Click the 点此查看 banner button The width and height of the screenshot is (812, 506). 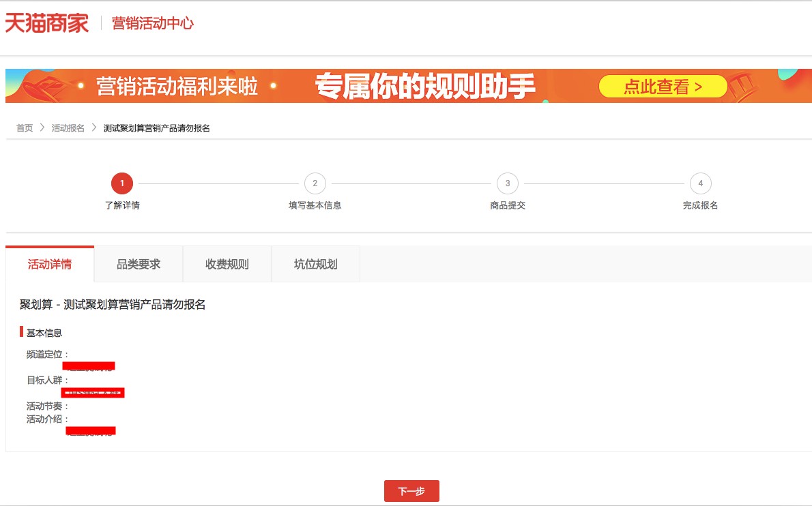[663, 87]
